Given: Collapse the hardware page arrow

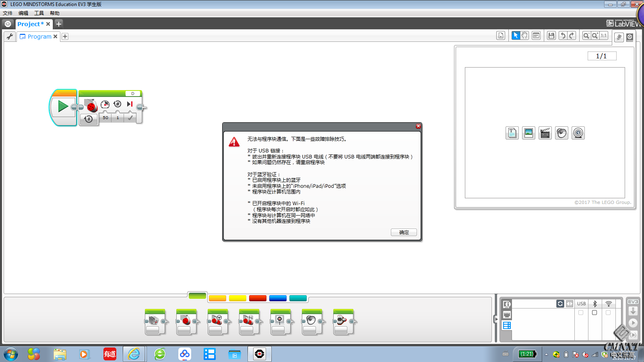Looking at the screenshot, I should [x=496, y=319].
